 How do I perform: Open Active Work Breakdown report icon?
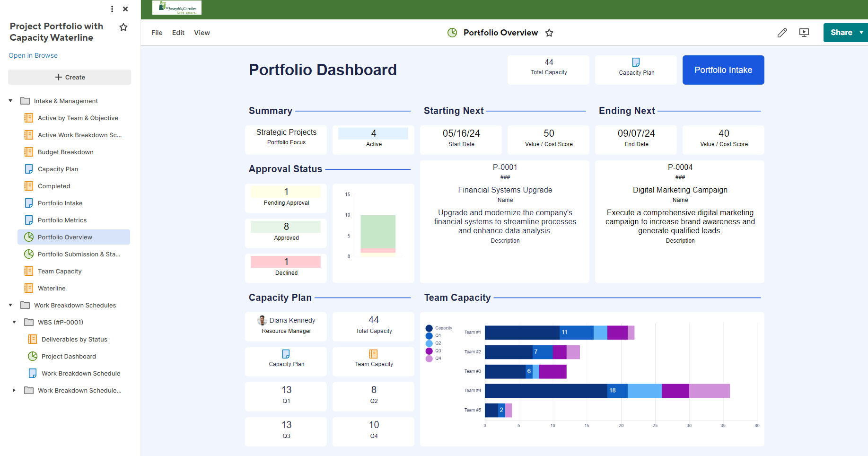(x=29, y=135)
